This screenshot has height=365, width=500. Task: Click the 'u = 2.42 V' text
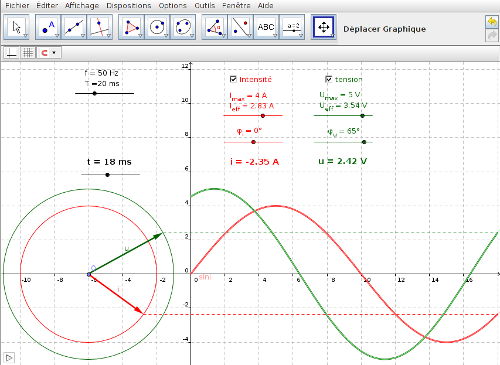pyautogui.click(x=342, y=161)
